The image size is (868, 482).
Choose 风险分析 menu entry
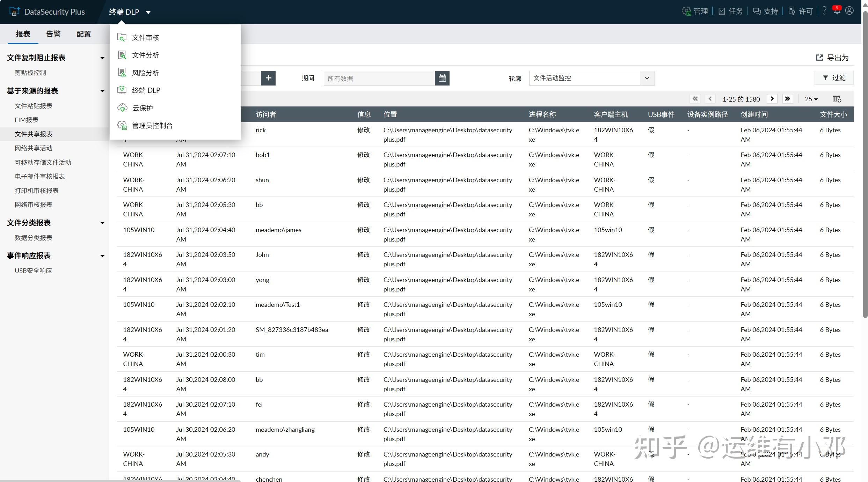(x=145, y=73)
